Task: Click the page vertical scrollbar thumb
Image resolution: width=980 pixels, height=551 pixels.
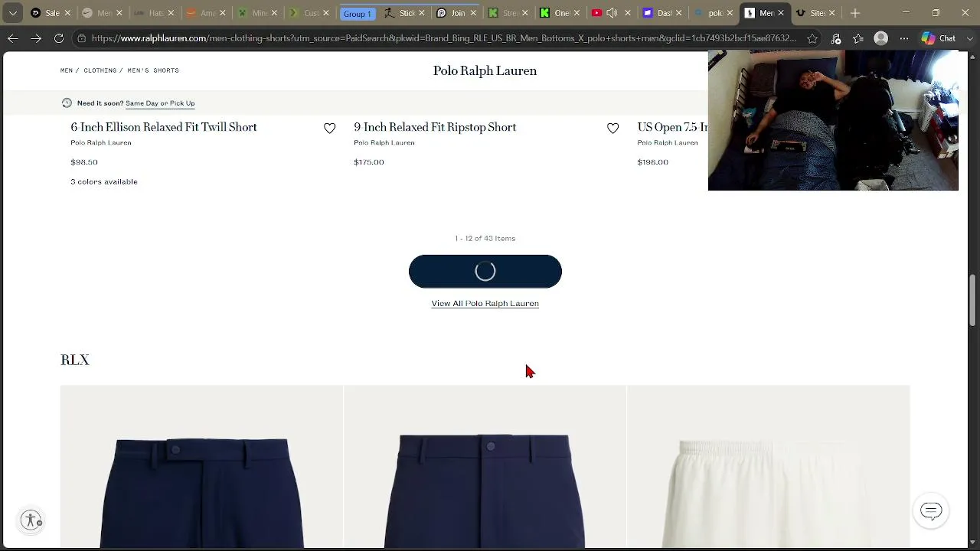Action: (x=973, y=300)
